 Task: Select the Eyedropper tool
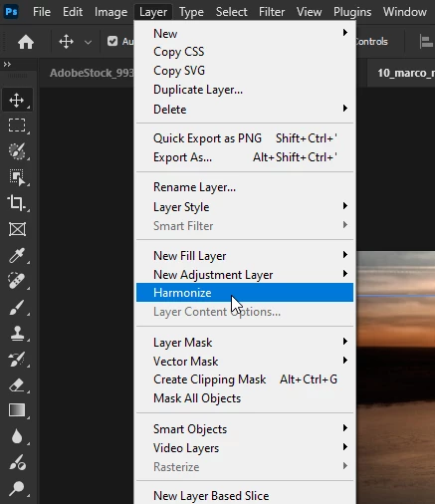[x=17, y=255]
